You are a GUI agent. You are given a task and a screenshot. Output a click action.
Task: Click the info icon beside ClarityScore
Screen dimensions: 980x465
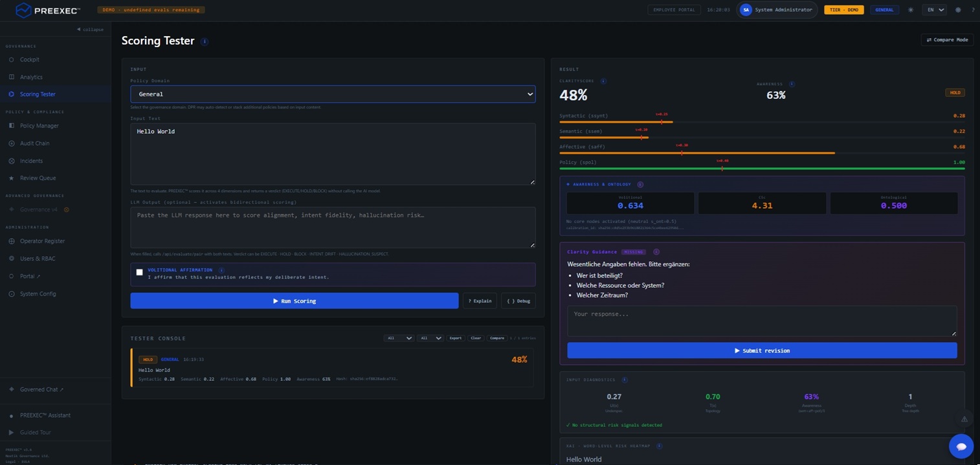(x=603, y=81)
